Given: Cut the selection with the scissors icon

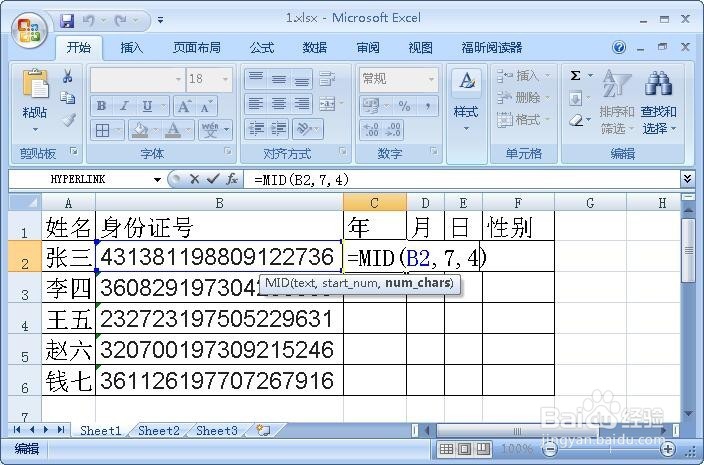Looking at the screenshot, I should click(x=68, y=76).
